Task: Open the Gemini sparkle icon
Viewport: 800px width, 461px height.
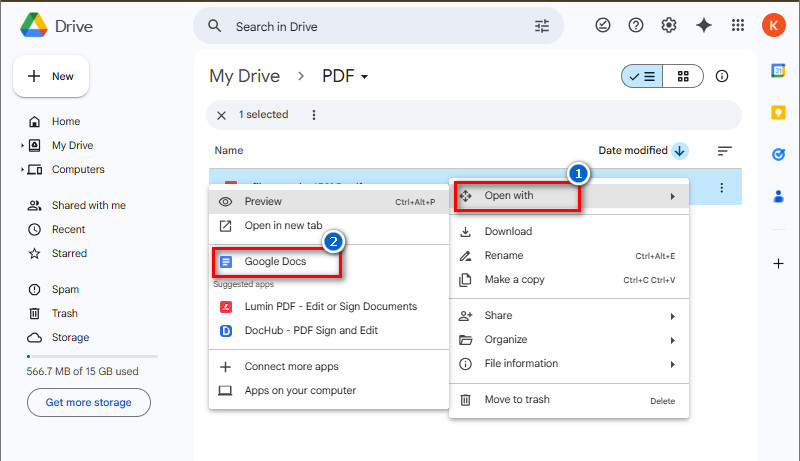Action: pos(704,25)
